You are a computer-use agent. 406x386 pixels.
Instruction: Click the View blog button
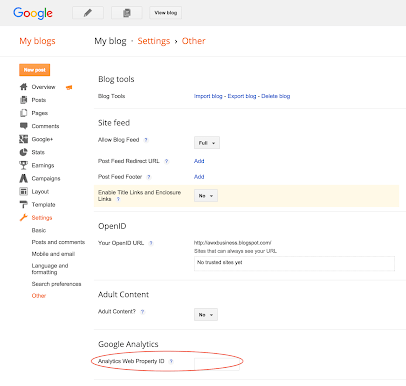(165, 13)
